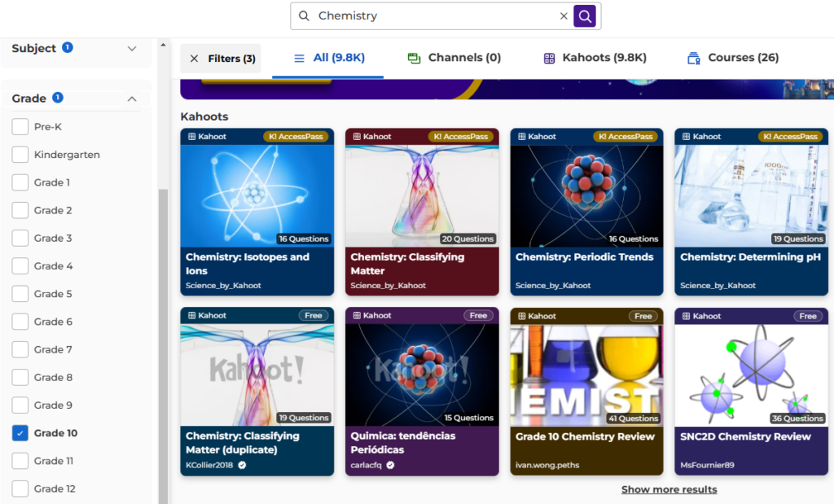Click the purple search submit button
The width and height of the screenshot is (834, 504).
pyautogui.click(x=585, y=16)
